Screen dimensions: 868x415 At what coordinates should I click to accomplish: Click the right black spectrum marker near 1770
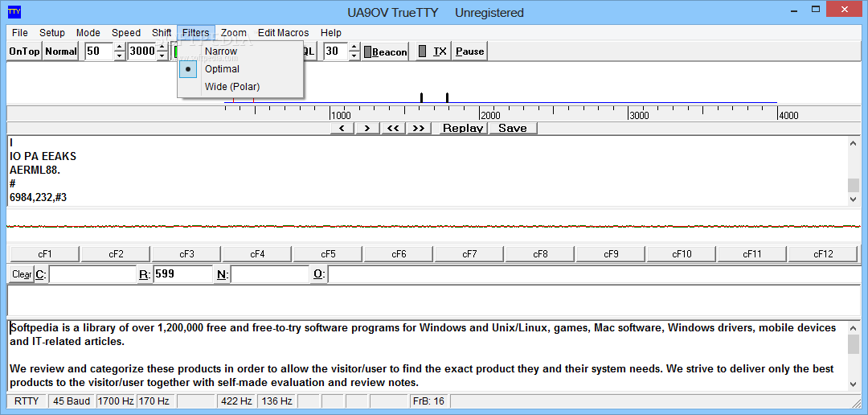447,97
